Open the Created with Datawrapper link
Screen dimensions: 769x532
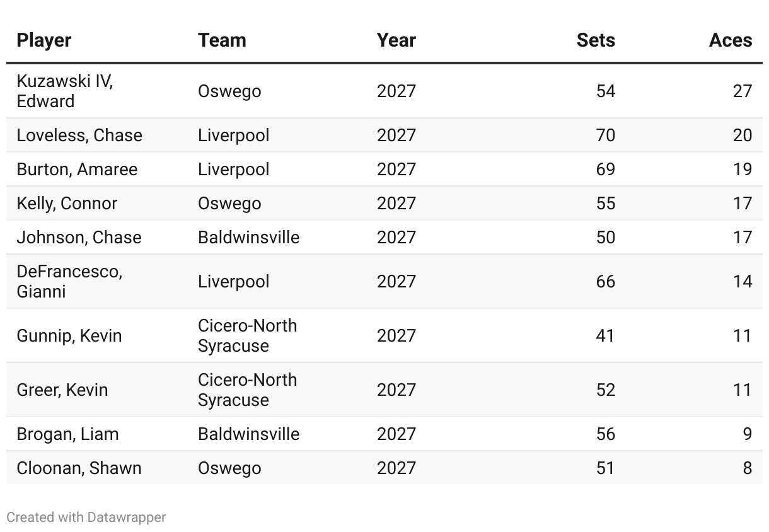click(x=86, y=518)
